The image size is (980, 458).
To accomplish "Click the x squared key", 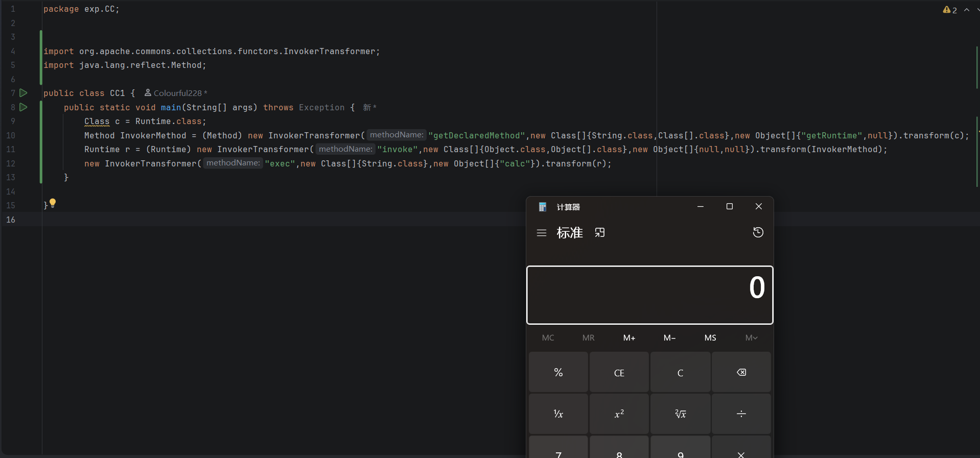I will pos(619,414).
